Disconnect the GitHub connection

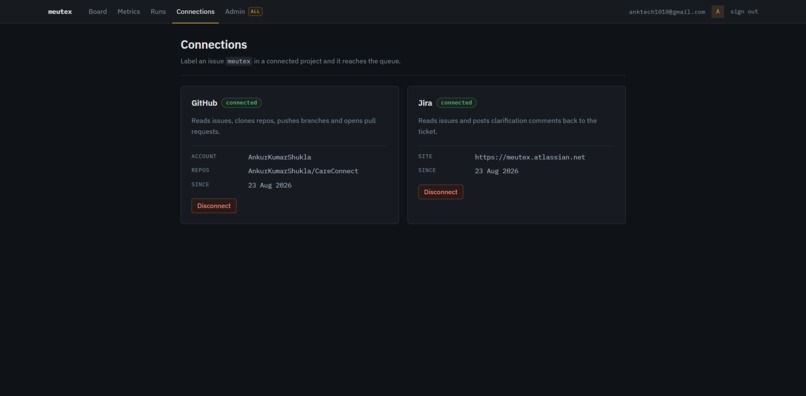[214, 206]
